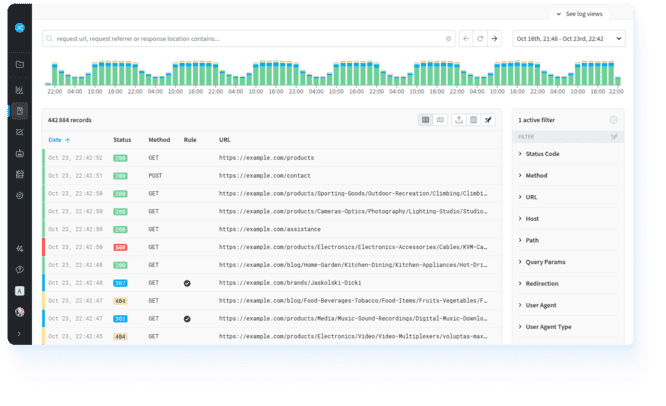Refresh the logs with reload icon
This screenshot has width=666, height=406.
(x=480, y=39)
